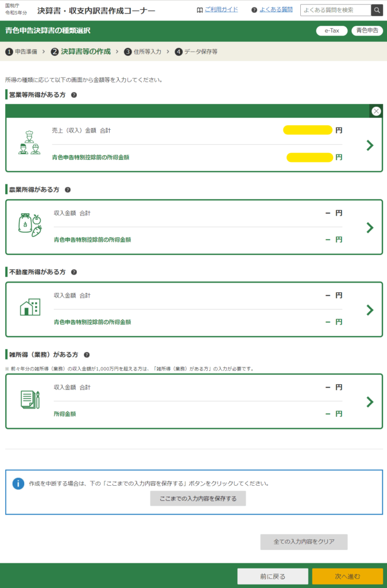Go to step 1 申告準備
This screenshot has width=387, height=588.
(22, 52)
